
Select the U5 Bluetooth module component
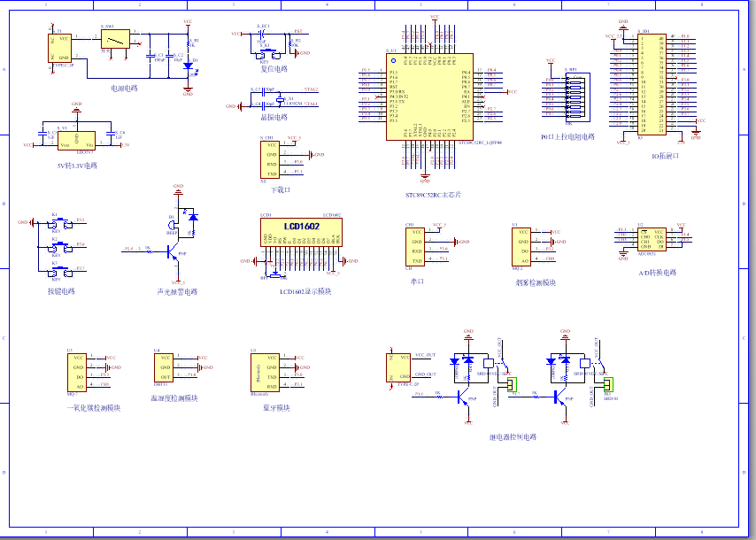266,373
